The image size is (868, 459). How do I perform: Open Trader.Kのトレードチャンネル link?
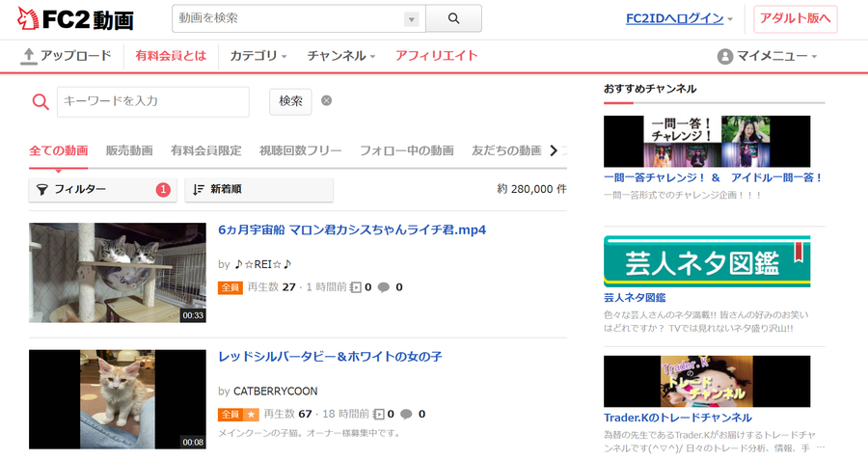(x=678, y=418)
